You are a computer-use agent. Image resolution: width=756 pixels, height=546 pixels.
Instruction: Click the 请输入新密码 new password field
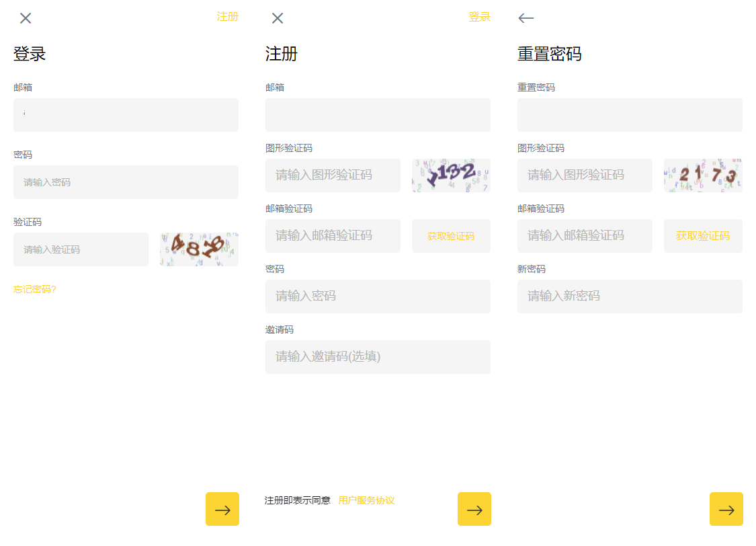pyautogui.click(x=630, y=297)
